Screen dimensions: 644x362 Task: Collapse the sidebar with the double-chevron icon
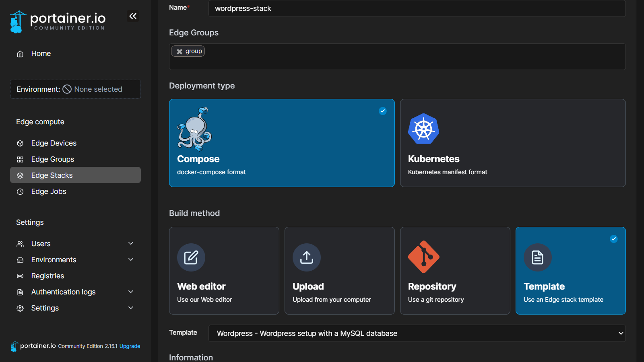point(133,16)
